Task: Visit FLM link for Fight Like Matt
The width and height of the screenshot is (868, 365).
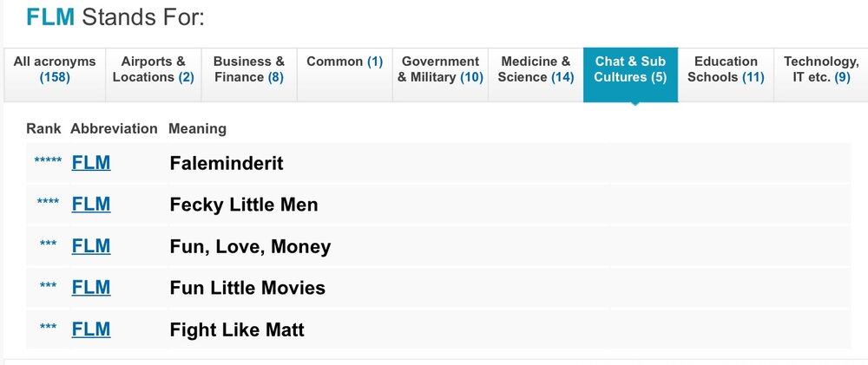Action: click(x=91, y=329)
